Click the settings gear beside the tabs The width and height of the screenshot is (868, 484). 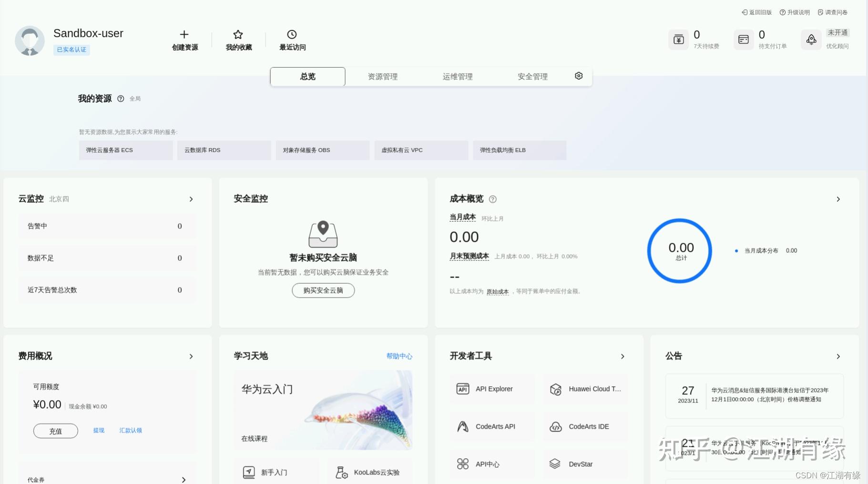(578, 76)
